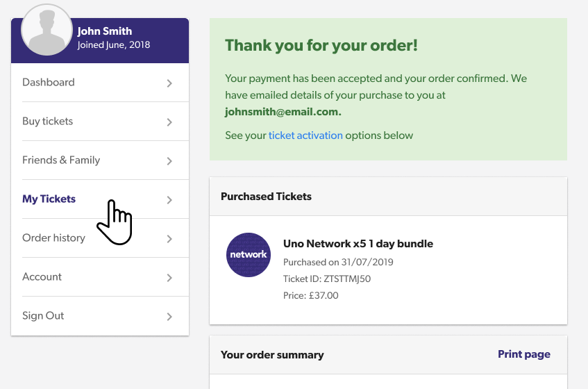The height and width of the screenshot is (389, 588).
Task: Select My Tickets in sidebar
Action: click(100, 199)
